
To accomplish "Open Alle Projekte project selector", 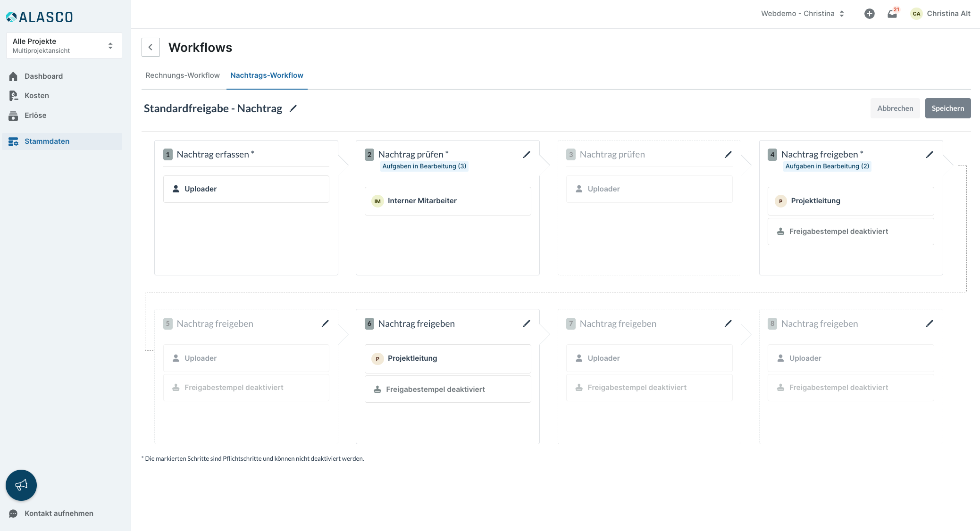I will pyautogui.click(x=64, y=46).
